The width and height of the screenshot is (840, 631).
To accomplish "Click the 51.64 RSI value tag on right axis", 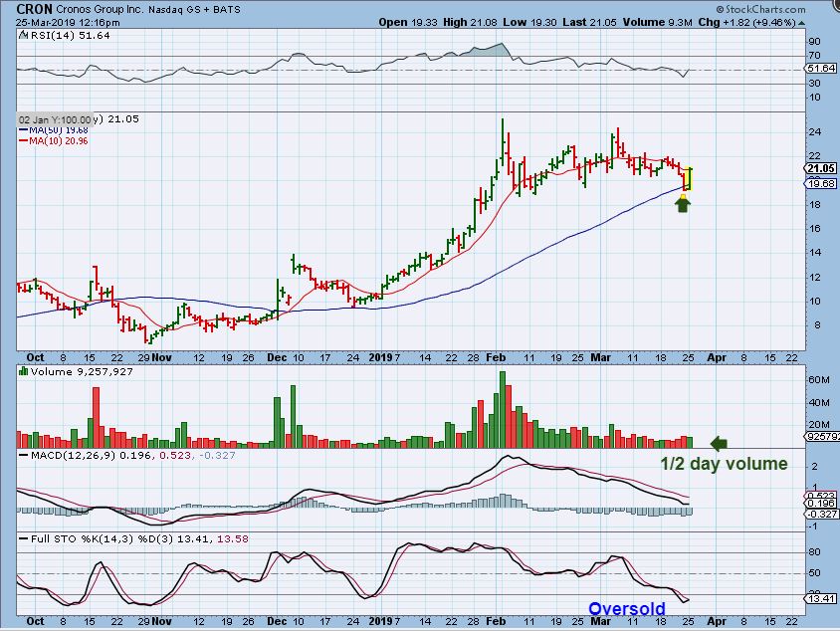I will pos(821,69).
